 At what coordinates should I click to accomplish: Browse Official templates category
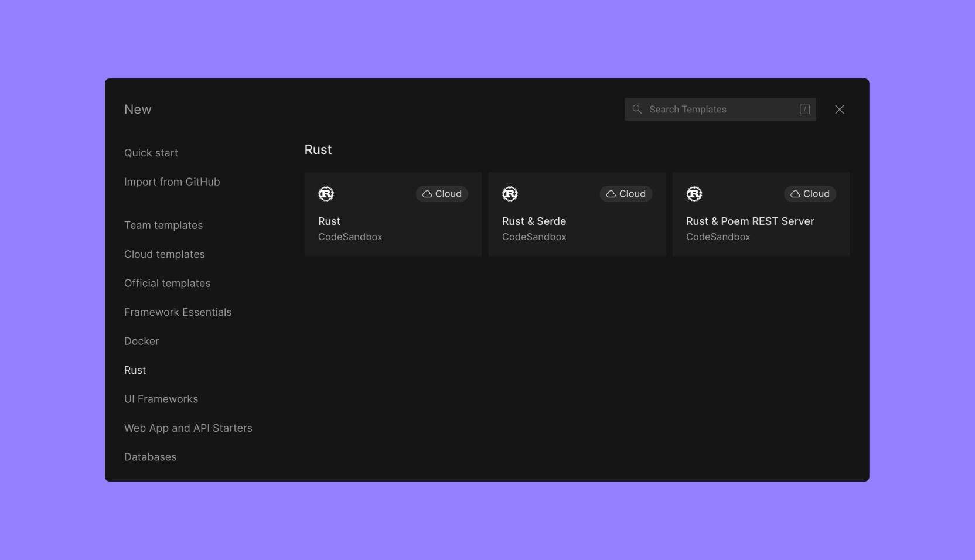click(x=168, y=284)
